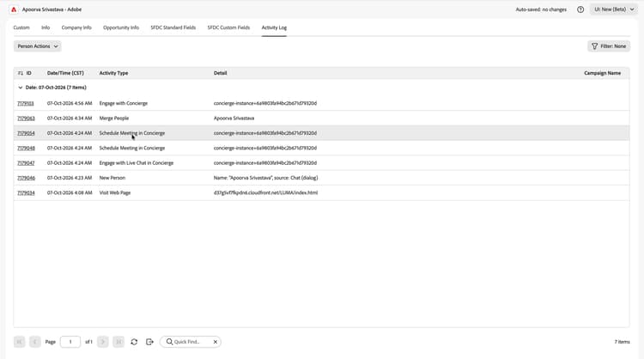Click the "07-Oct-2026 4:08 AM" timestamp
Screen dimensions: 644x359
pos(70,192)
